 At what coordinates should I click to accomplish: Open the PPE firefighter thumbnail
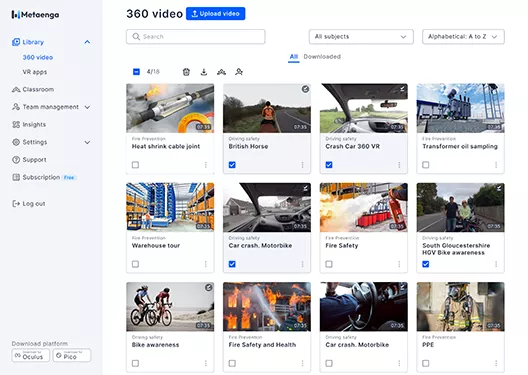[460, 307]
